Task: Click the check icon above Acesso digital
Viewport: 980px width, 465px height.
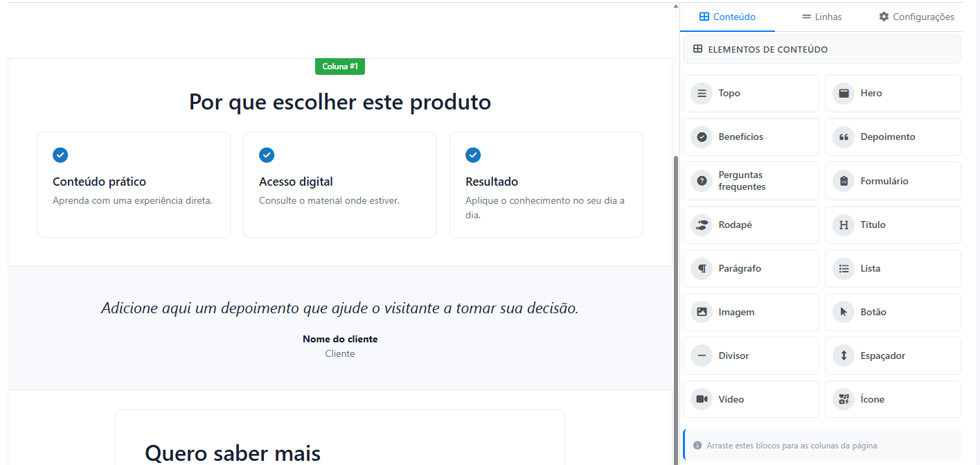Action: [267, 155]
